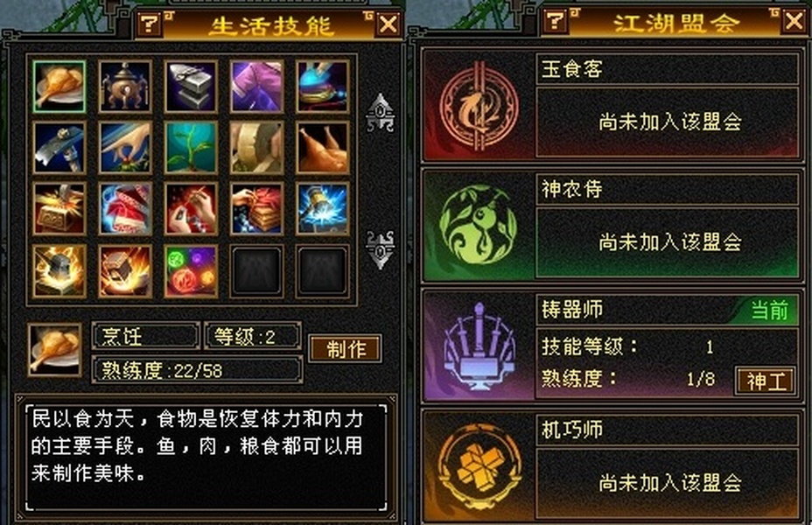Pick the flaming helmet forging skill
This screenshot has width=812, height=525.
click(x=59, y=271)
